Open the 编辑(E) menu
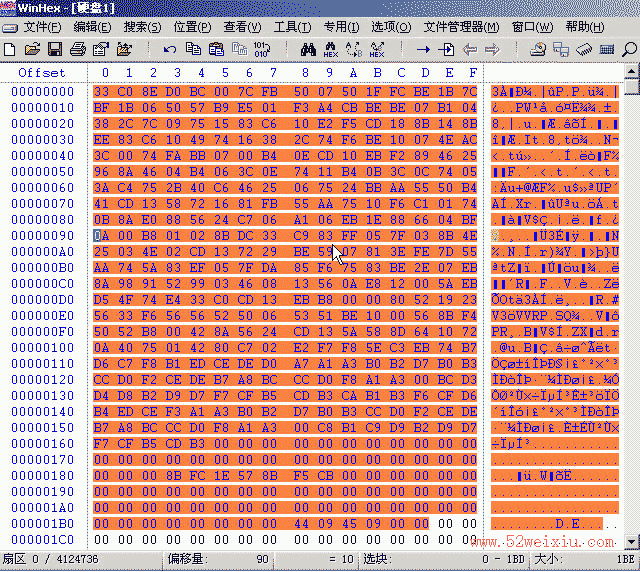Screen dimensions: 640x572 [x=92, y=26]
